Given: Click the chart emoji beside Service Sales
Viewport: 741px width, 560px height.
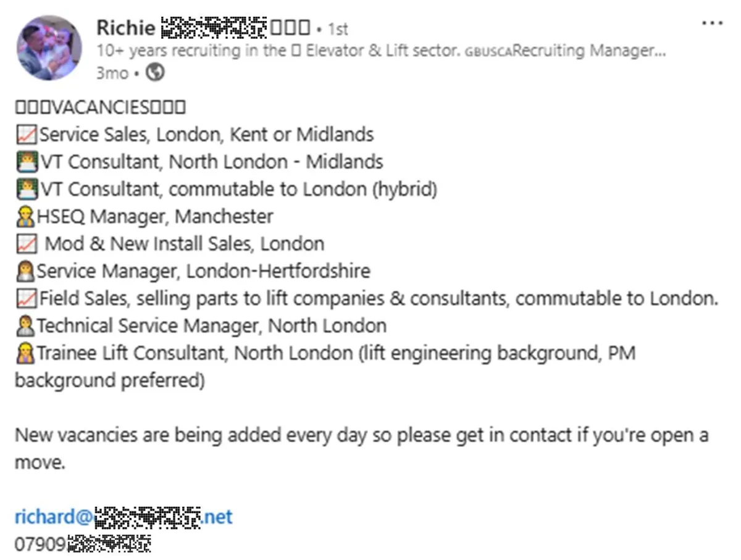Looking at the screenshot, I should click(27, 135).
